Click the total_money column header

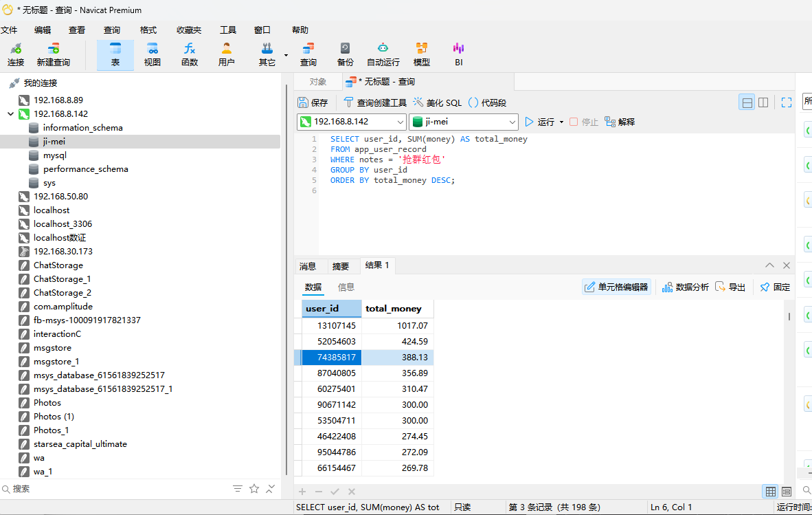[397, 309]
